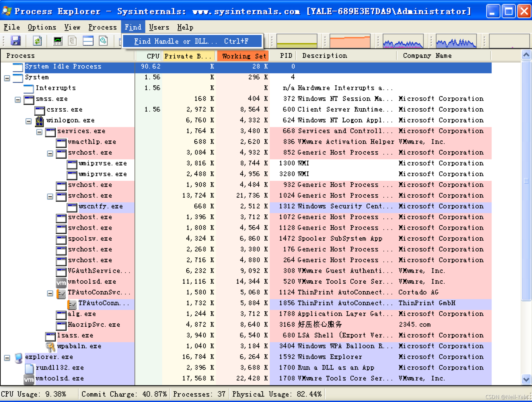Open the fourth blue activity mini graph
The height and width of the screenshot is (402, 532).
click(456, 41)
